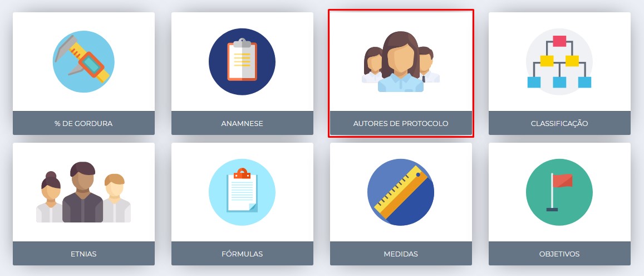The image size is (644, 276).
Task: Click the Classificação hierarchy chart icon
Action: click(x=559, y=62)
